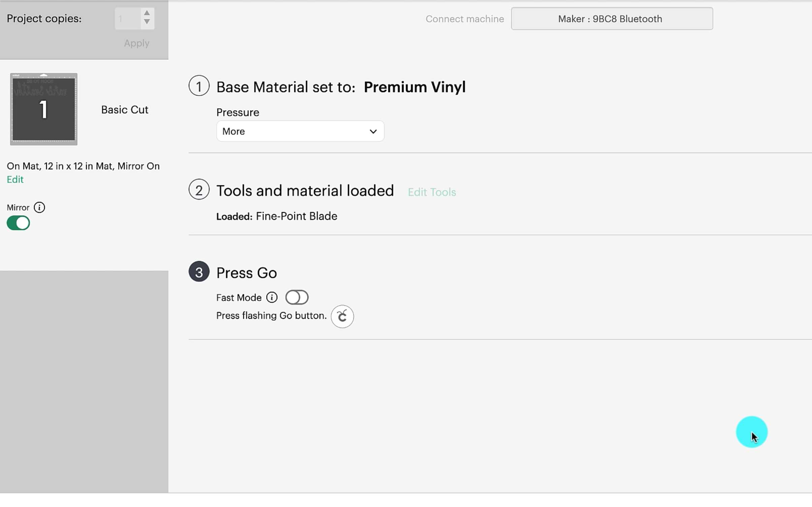
Task: Click the Fine-Point Blade loaded tool text
Action: pos(296,216)
